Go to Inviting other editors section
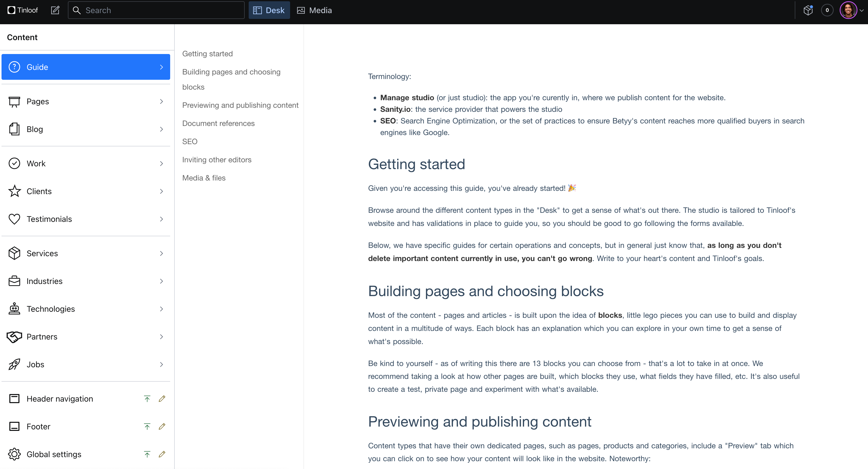The width and height of the screenshot is (868, 469). click(x=217, y=160)
